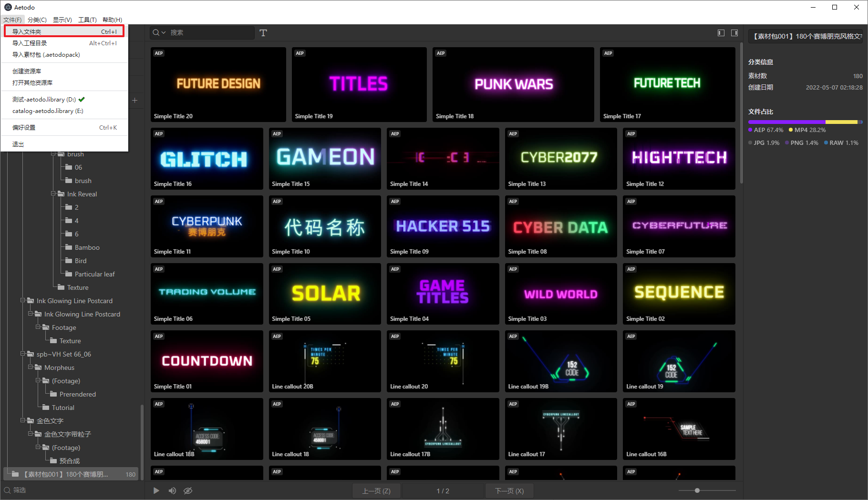Click 退出 to quit the app
The height and width of the screenshot is (500, 868).
tap(64, 144)
